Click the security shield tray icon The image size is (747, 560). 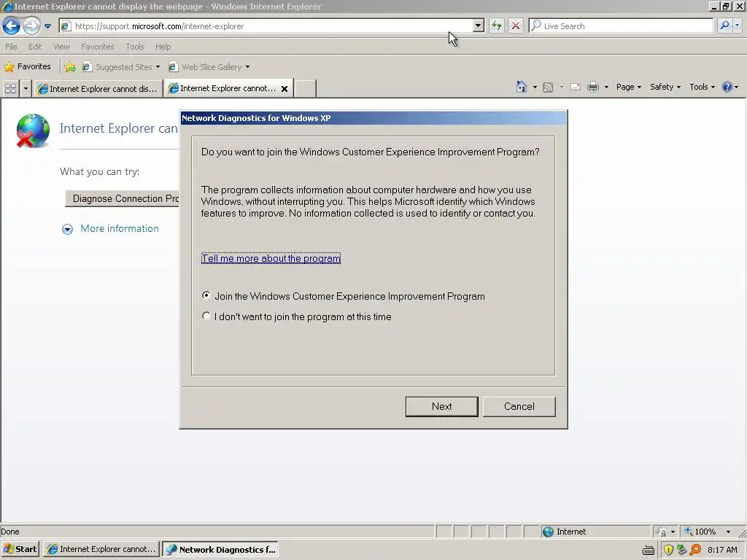668,550
